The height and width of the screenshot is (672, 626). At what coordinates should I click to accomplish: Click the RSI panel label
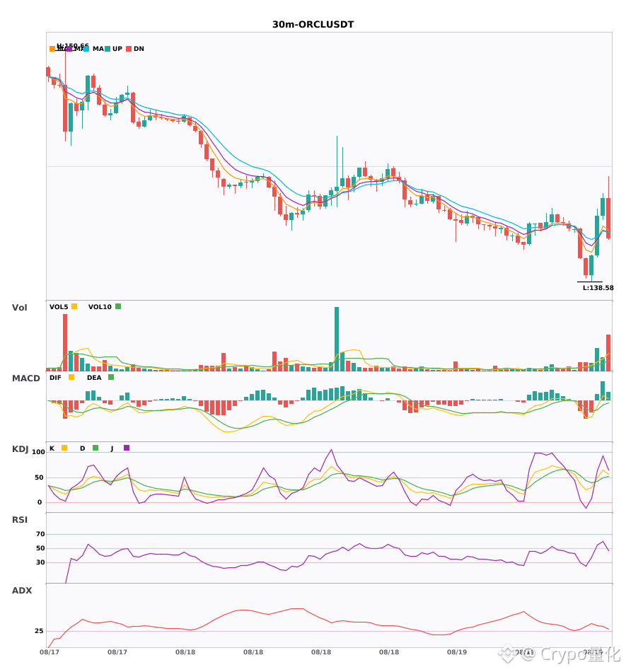point(20,520)
